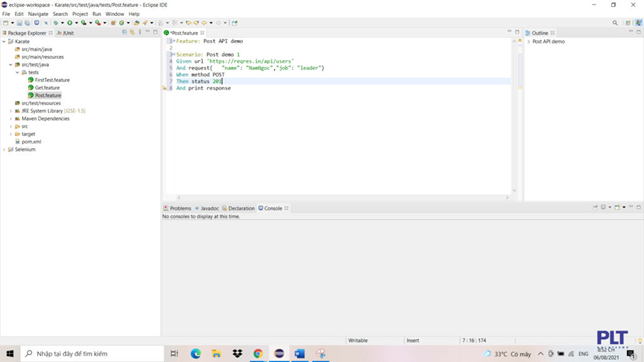Click the editor vertical scrollbar down arrow
This screenshot has height=362, width=644.
(x=514, y=191)
